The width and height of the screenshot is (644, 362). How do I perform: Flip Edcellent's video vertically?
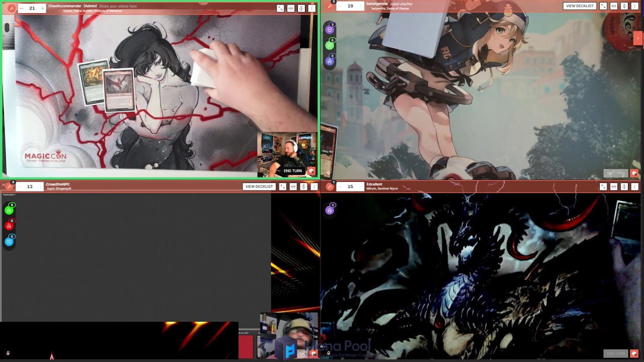624,187
